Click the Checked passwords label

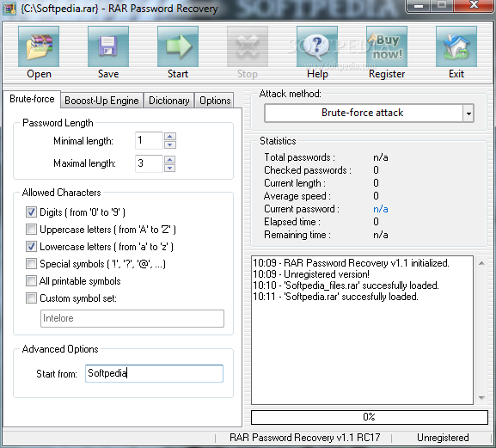pos(308,170)
